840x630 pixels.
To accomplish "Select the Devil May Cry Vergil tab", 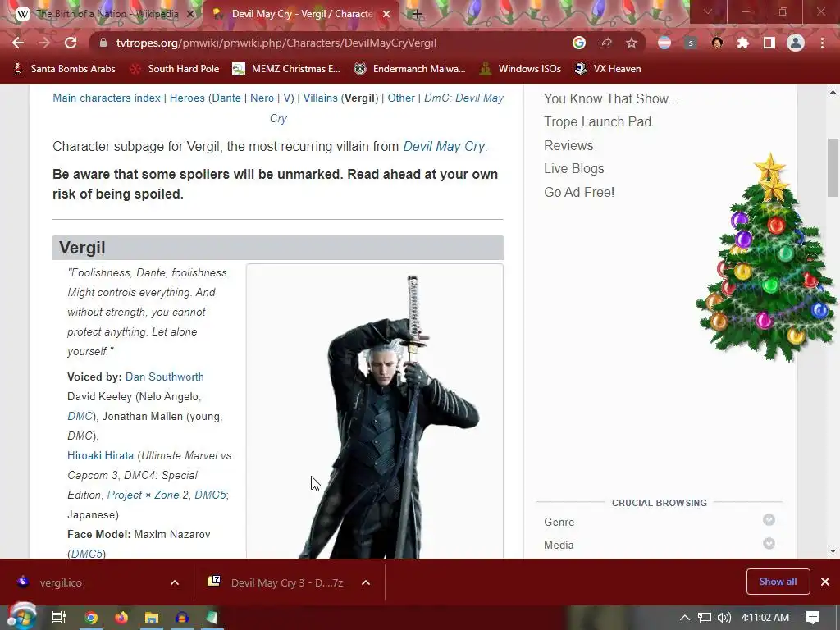I will 302,14.
